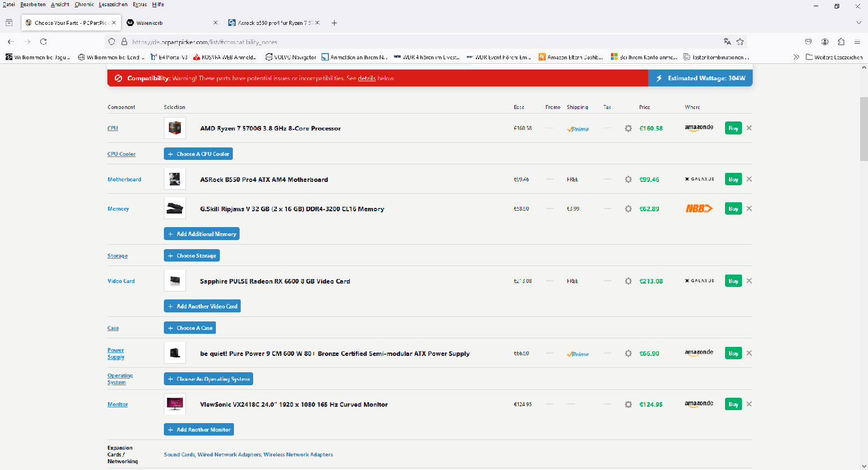This screenshot has height=470, width=868.
Task: Open the Wired Network Adapters link
Action: 229,455
